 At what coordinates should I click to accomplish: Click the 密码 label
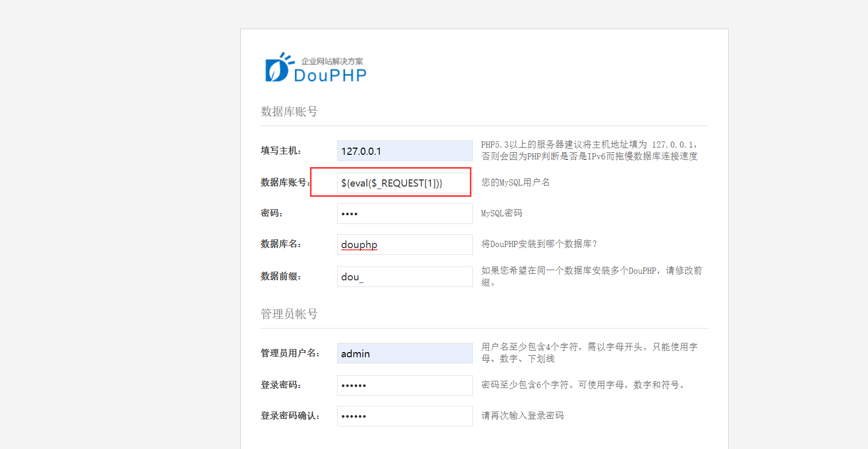tap(272, 213)
